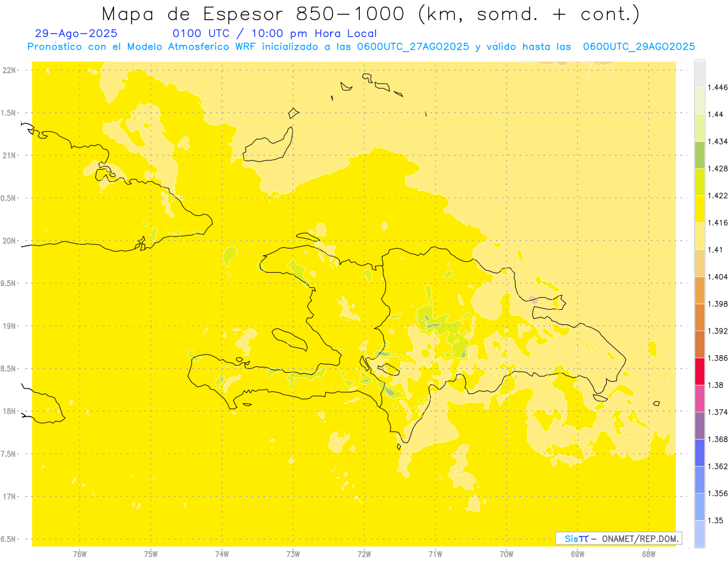This screenshot has width=728, height=562.
Task: Click the colorbar value "1.428"
Action: tap(718, 169)
